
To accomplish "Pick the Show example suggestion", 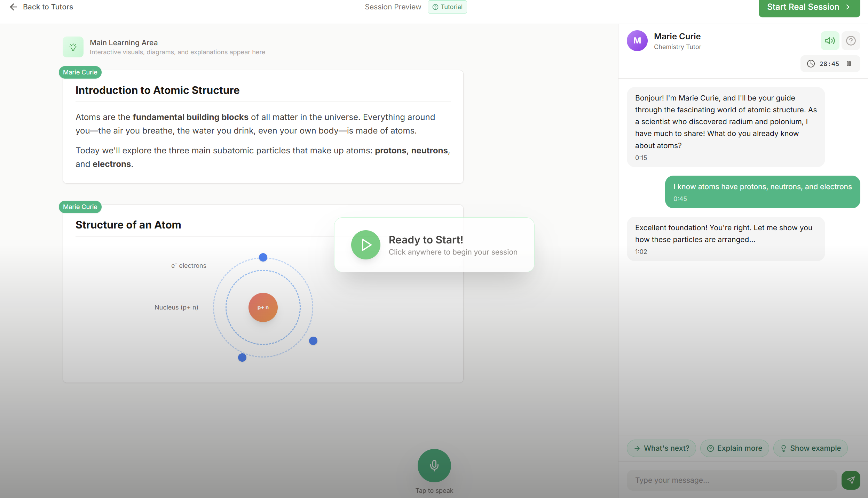I will [810, 448].
